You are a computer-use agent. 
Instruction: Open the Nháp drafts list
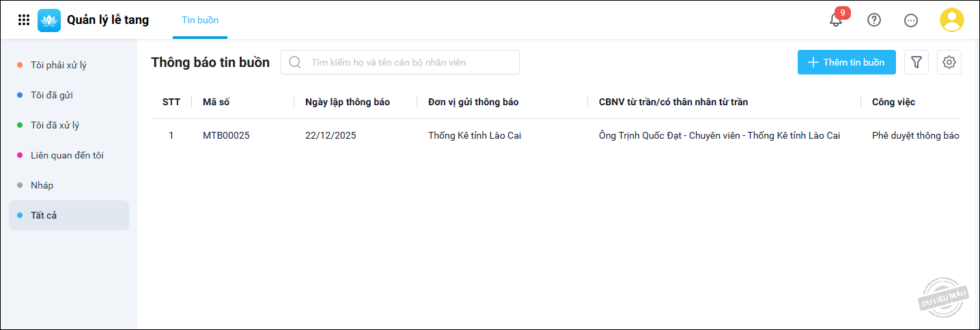(42, 185)
